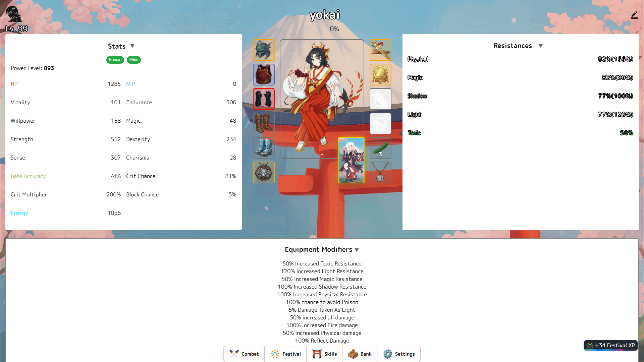This screenshot has height=362, width=644.
Task: Open the Combat tab
Action: (244, 354)
